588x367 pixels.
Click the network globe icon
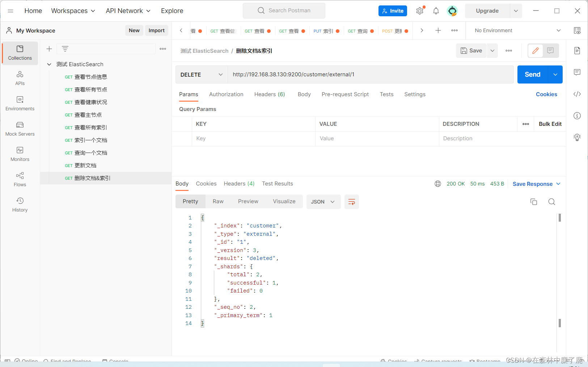[x=438, y=184]
